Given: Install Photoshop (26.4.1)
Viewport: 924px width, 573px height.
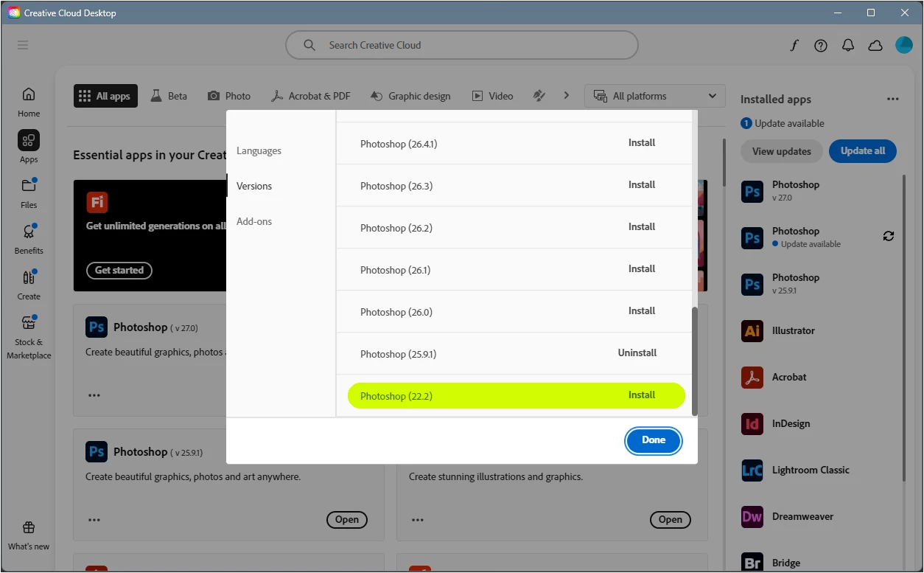Looking at the screenshot, I should click(642, 143).
